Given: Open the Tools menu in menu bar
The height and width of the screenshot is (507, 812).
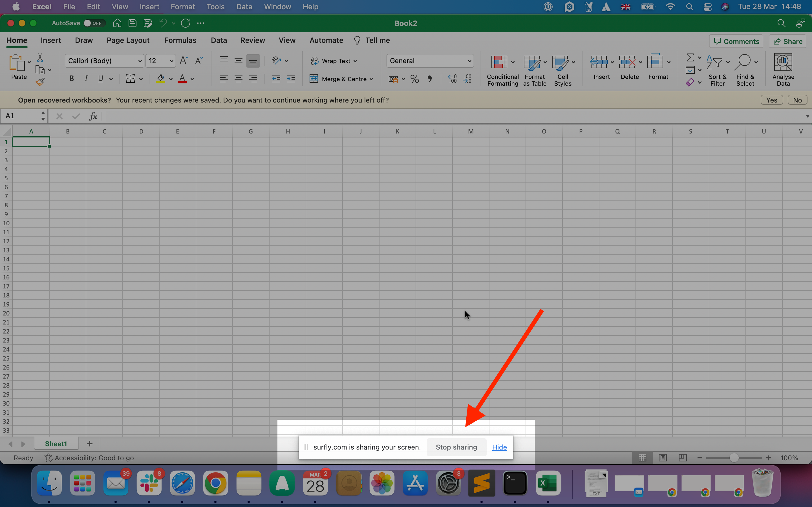Looking at the screenshot, I should click(215, 7).
